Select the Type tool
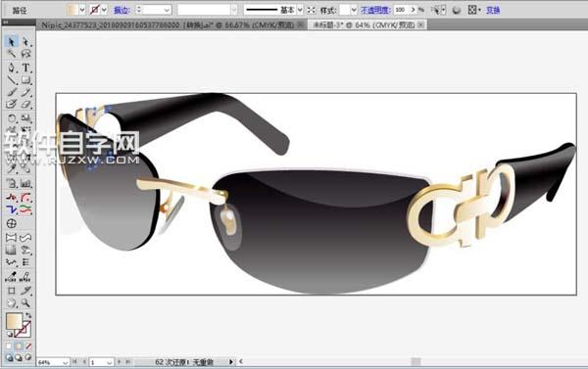 pyautogui.click(x=25, y=68)
